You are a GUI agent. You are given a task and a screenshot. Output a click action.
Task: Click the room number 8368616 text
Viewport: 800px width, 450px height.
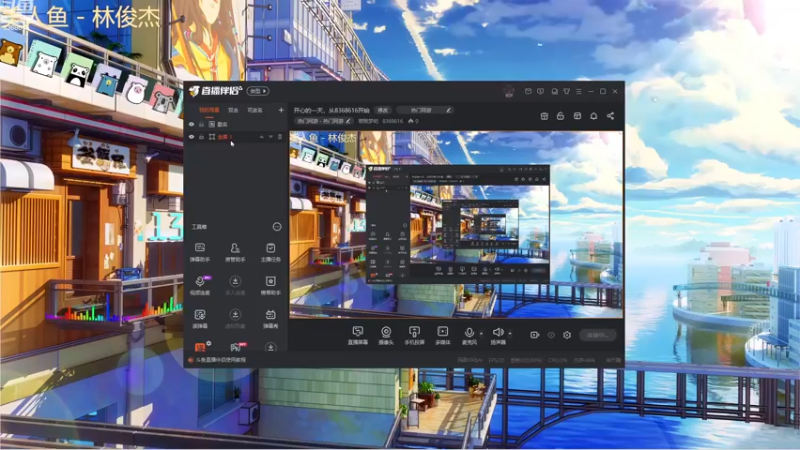(392, 121)
